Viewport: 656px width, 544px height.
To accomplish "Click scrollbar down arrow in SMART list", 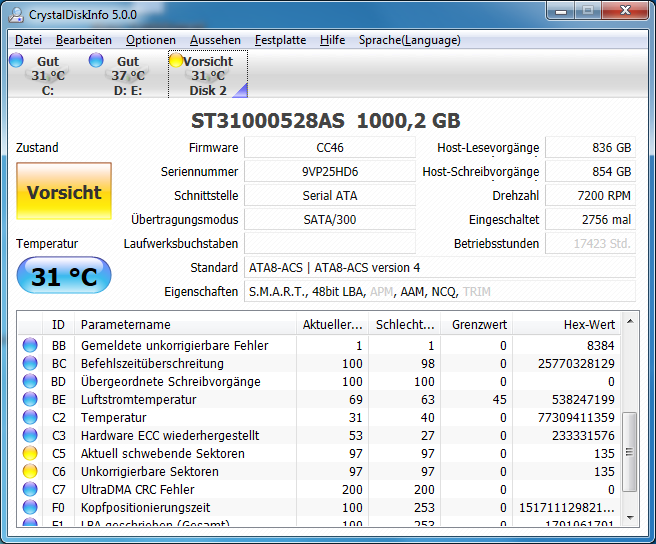I will click(630, 518).
